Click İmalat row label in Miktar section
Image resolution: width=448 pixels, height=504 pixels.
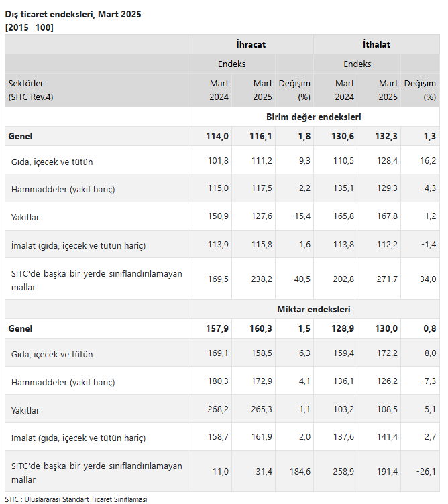(78, 438)
